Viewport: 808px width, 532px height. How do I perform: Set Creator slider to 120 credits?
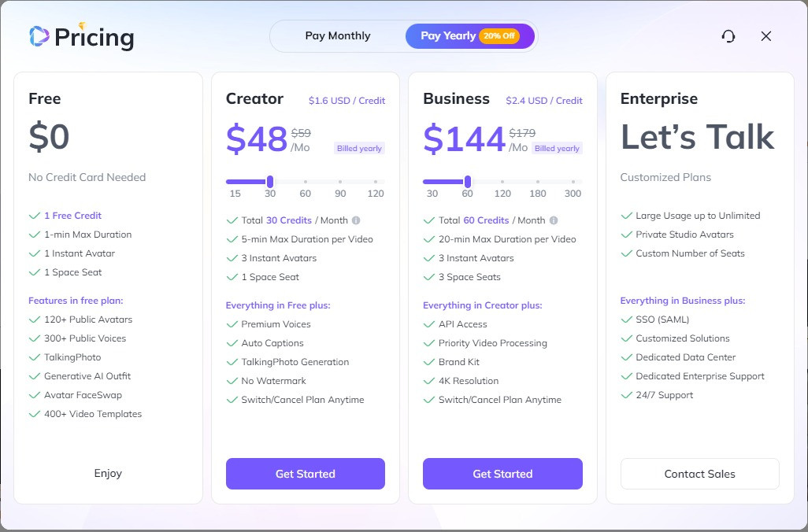(376, 182)
